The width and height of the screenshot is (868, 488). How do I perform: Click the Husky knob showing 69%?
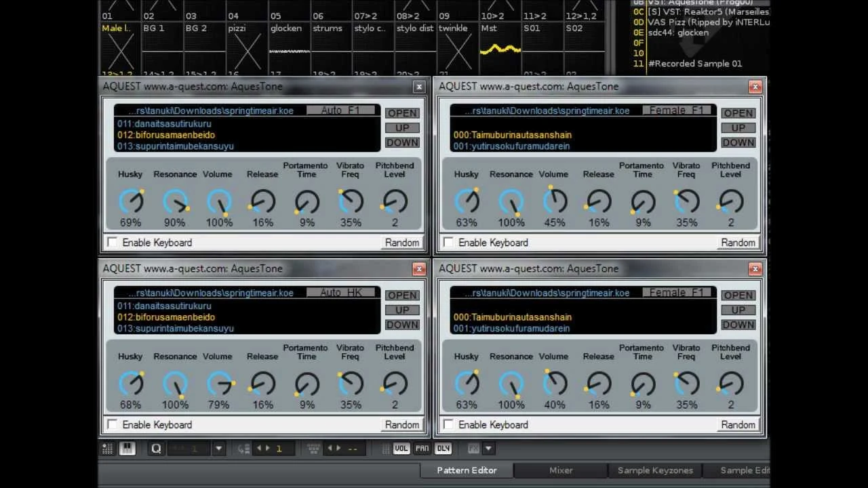pyautogui.click(x=131, y=202)
